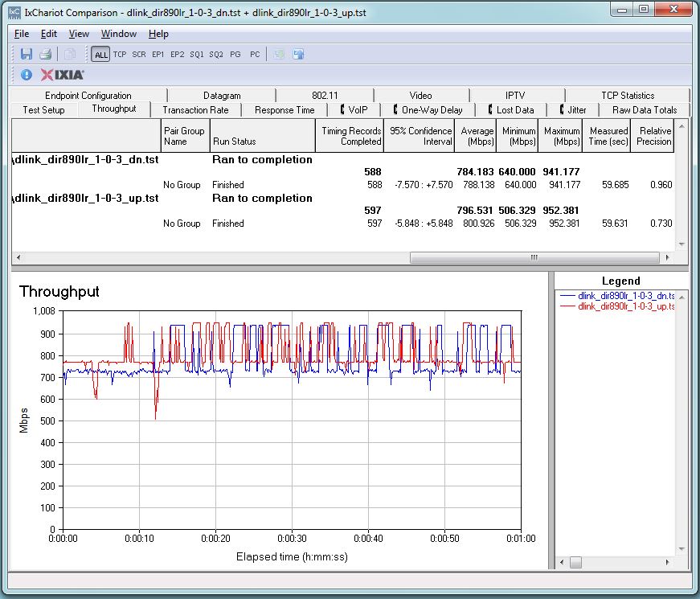Click 95% Confidence Interval column header

click(x=420, y=136)
